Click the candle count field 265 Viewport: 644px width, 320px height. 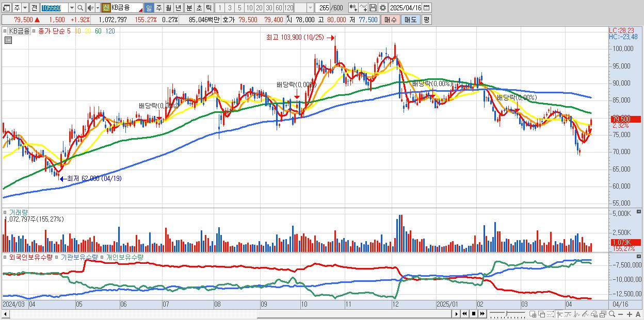click(x=323, y=8)
